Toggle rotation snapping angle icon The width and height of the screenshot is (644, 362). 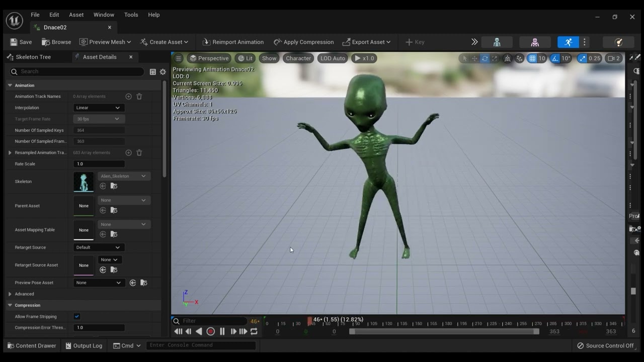coord(555,58)
